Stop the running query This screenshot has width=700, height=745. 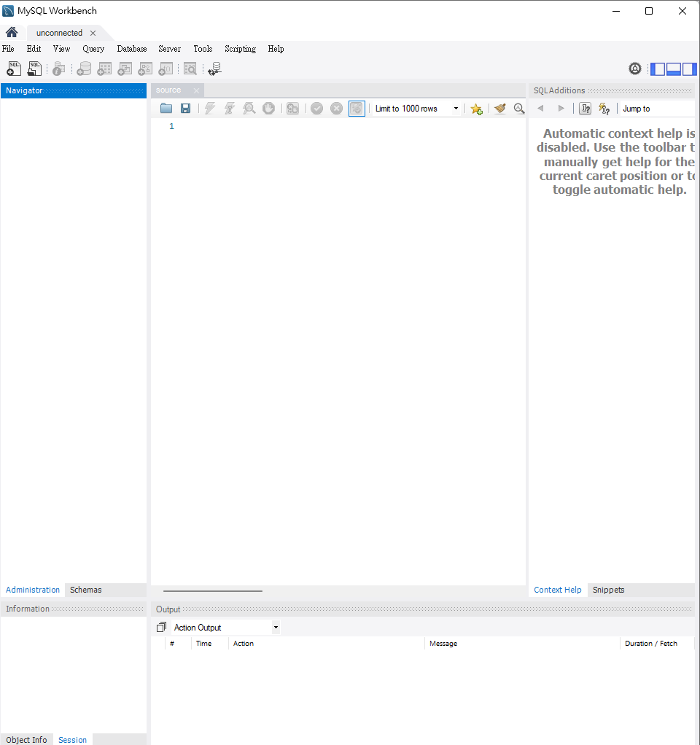pos(268,109)
